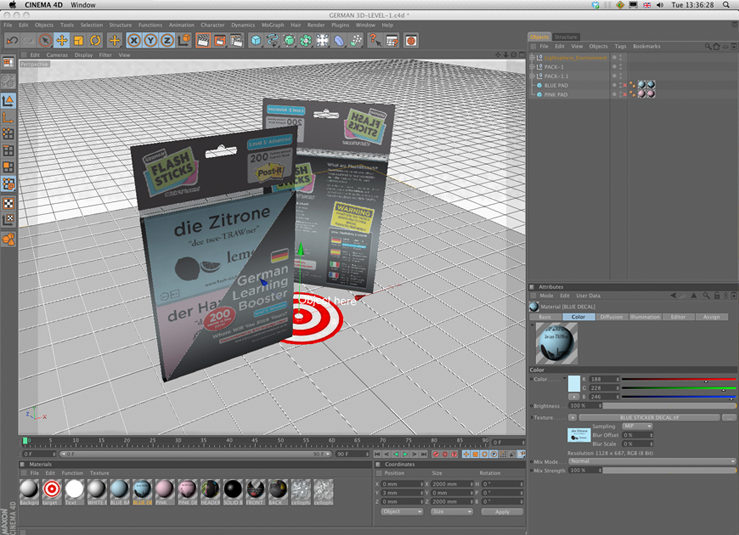Select PINK PAD in object manager
This screenshot has width=739, height=535.
point(556,95)
